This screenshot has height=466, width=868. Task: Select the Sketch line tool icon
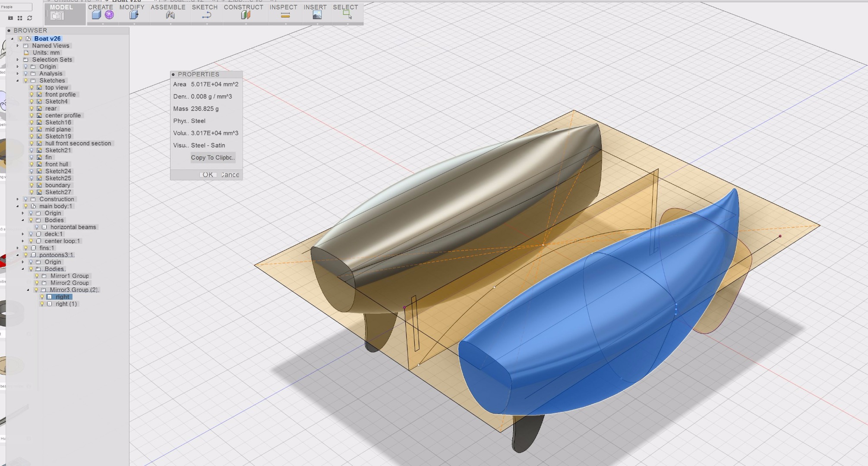click(x=206, y=15)
